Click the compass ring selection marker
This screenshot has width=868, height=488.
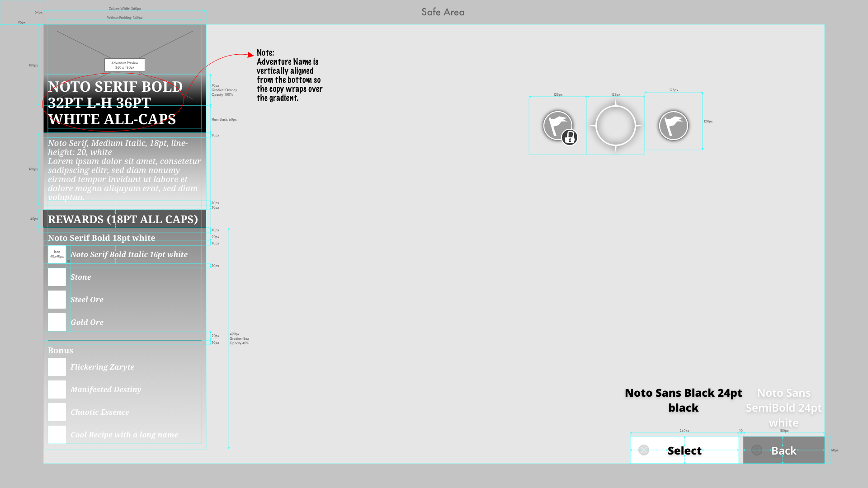coord(615,126)
